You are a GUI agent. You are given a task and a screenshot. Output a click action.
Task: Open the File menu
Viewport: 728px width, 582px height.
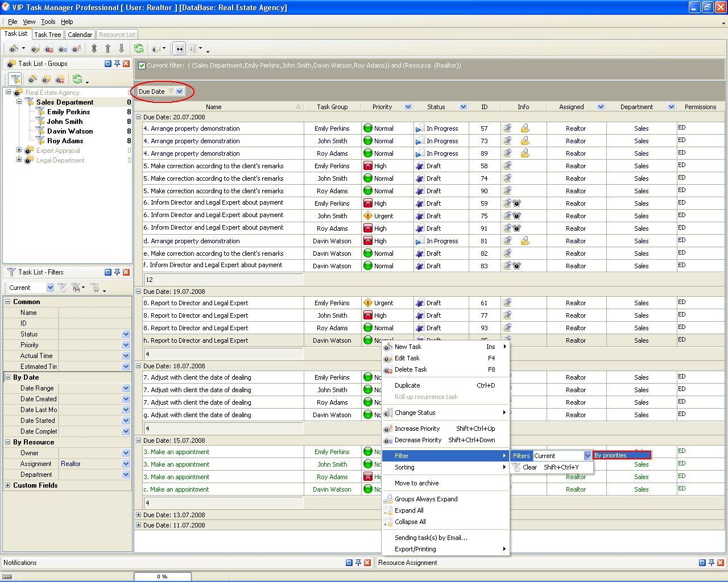(13, 22)
